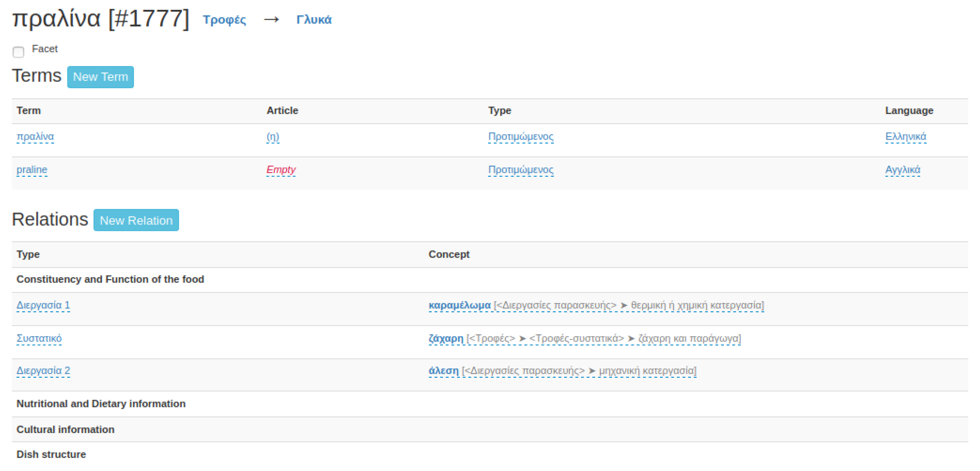
Task: Change the Ελληνικά language value
Action: pos(905,136)
